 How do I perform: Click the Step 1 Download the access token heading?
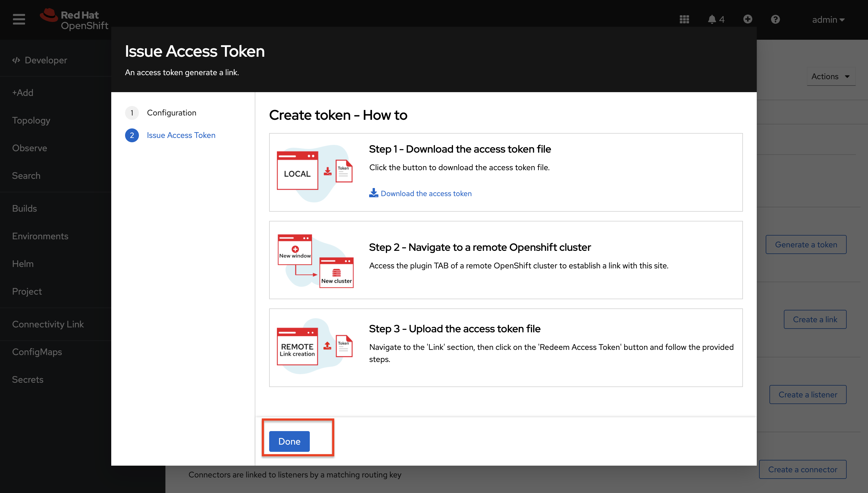tap(460, 149)
